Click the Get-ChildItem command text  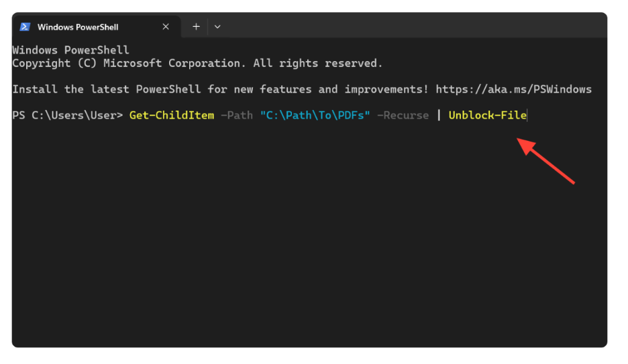tap(172, 115)
